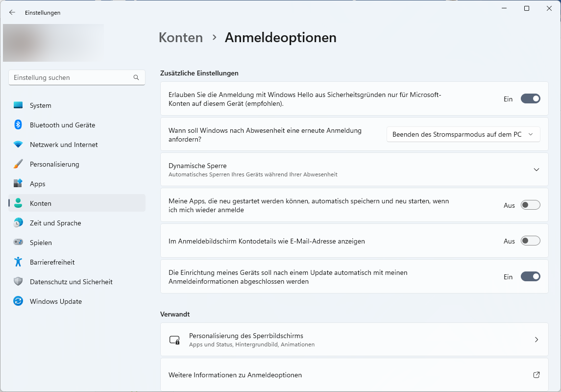Select Konten in sidebar
Screen dimensions: 561x392
[77, 203]
